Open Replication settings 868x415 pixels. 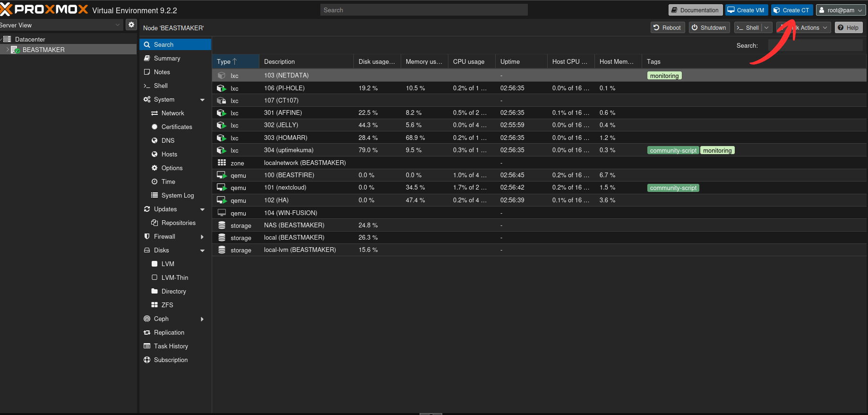175,333
